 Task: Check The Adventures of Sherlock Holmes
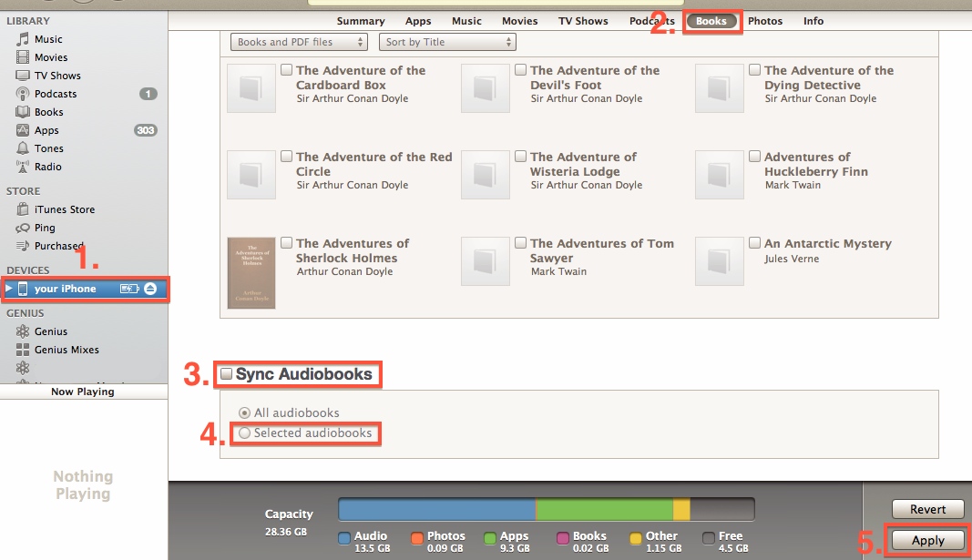pyautogui.click(x=286, y=243)
